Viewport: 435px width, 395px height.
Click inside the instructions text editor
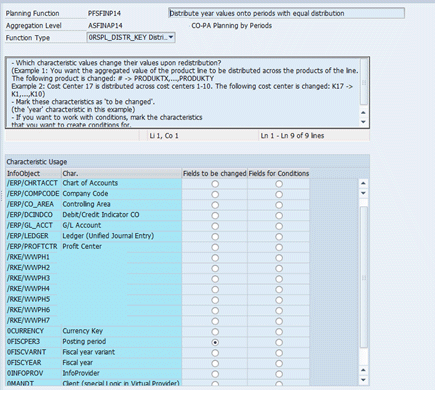183,92
